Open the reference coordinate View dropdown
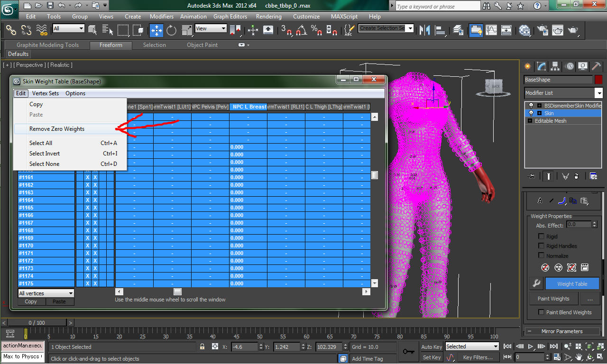This screenshot has width=607, height=364. pyautogui.click(x=211, y=28)
